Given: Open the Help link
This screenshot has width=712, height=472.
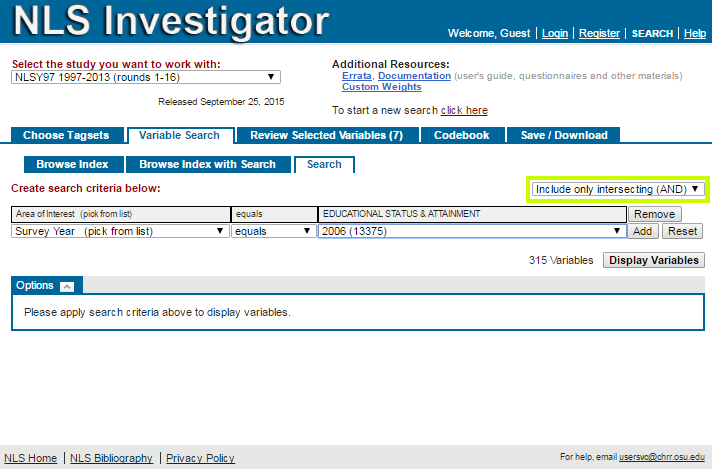Looking at the screenshot, I should click(695, 34).
